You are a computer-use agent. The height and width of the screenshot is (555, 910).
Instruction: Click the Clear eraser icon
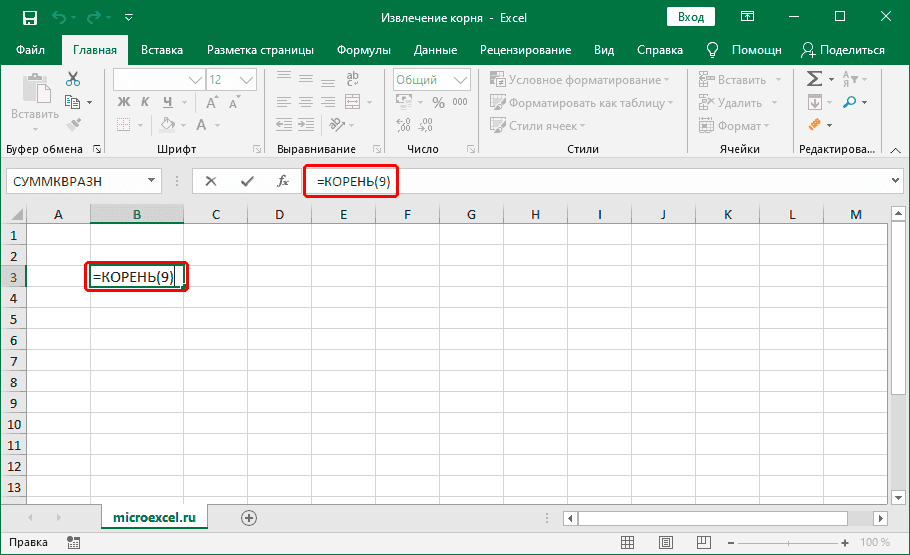[815, 125]
